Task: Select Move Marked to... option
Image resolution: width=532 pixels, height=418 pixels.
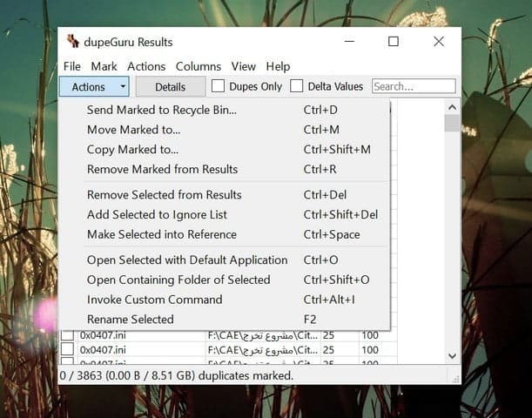Action: pos(133,130)
